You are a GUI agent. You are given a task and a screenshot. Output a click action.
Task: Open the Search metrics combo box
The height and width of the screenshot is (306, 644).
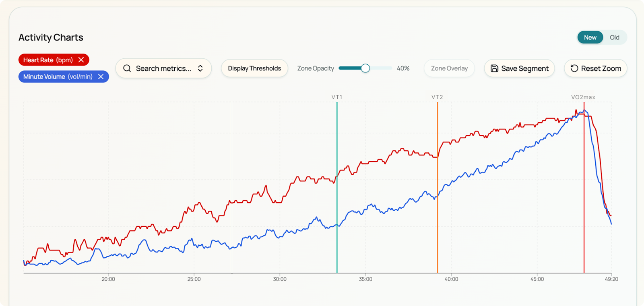coord(163,68)
